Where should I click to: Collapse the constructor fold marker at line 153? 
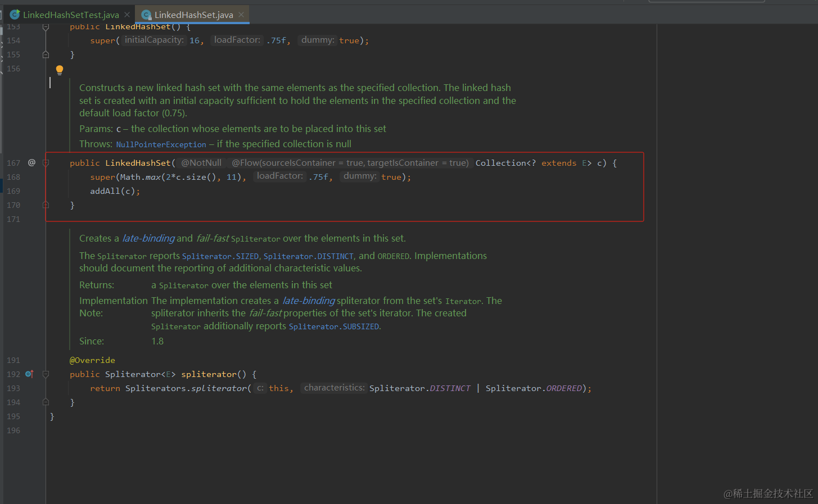(x=46, y=26)
